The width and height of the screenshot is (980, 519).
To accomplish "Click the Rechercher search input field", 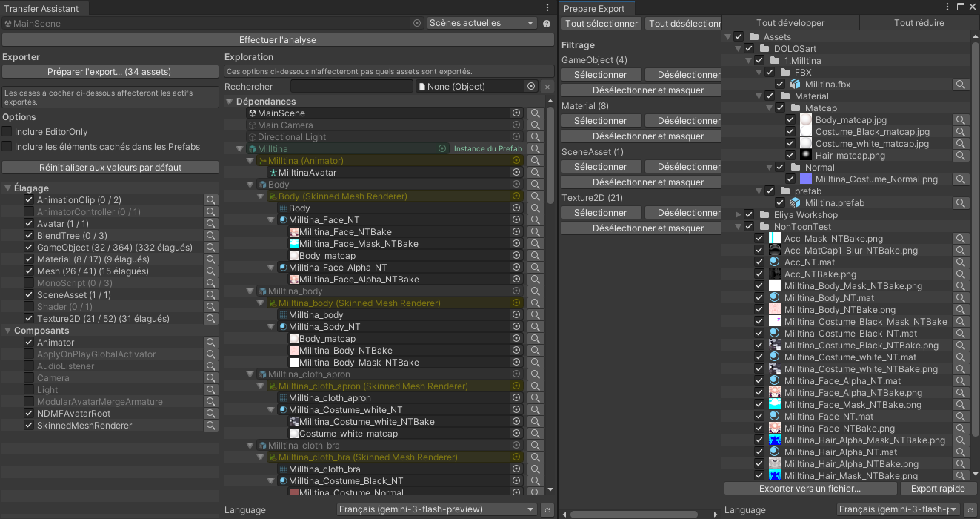I will [352, 87].
